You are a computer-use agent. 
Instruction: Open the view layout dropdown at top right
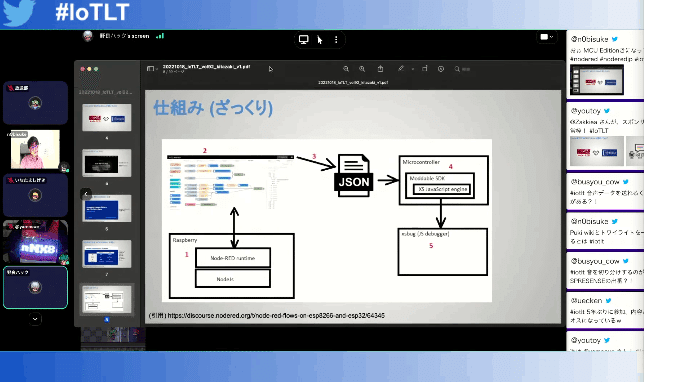546,37
